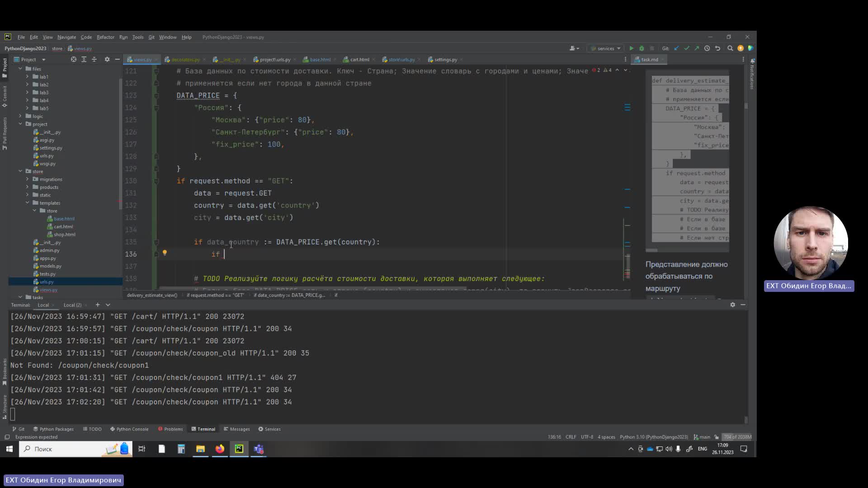Collapse the files folder
868x488 pixels.
click(20, 69)
